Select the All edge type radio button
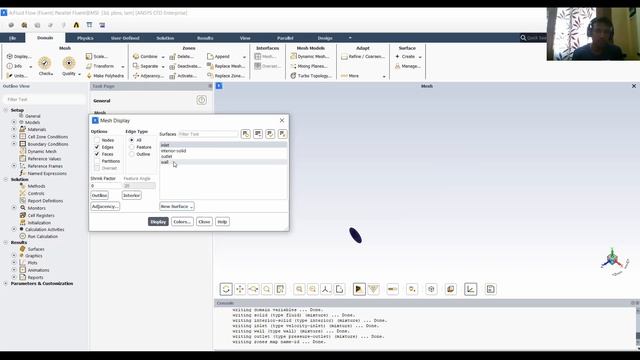640x360 pixels. 131,140
